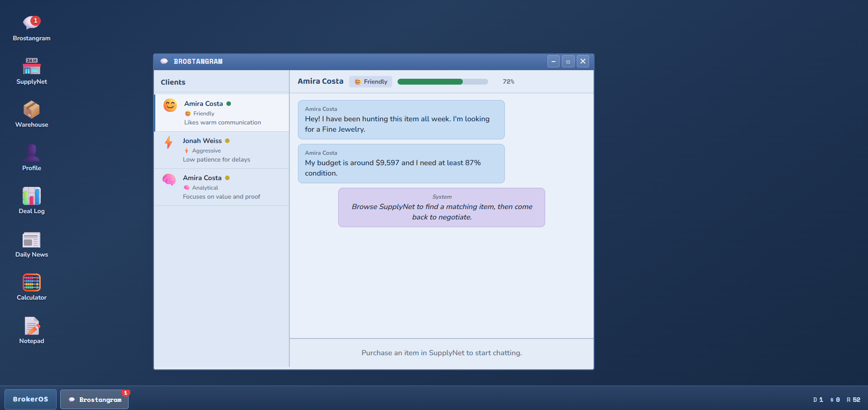Select Brostangram in the taskbar
Screen dimensions: 868x410
[95, 400]
